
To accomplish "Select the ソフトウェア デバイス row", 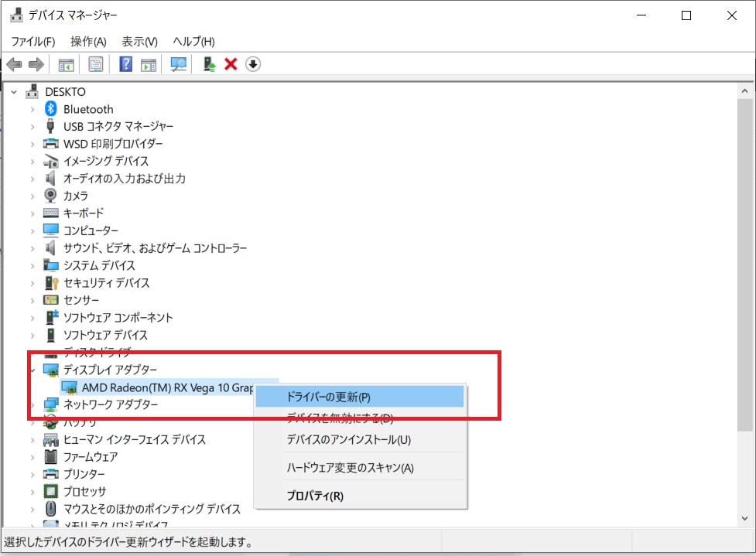I will click(105, 335).
